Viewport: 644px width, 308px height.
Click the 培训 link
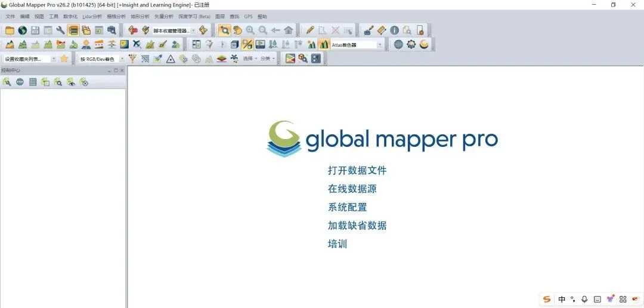click(x=338, y=244)
